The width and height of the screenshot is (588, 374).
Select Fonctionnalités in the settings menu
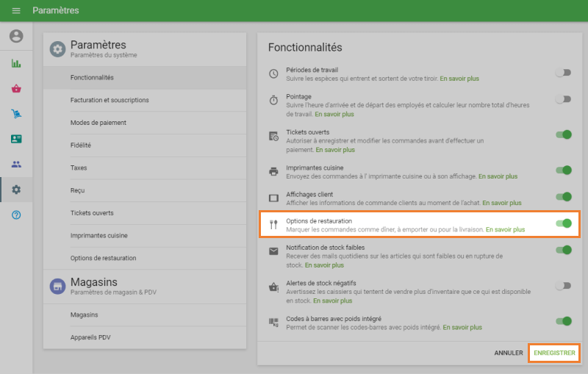click(145, 78)
